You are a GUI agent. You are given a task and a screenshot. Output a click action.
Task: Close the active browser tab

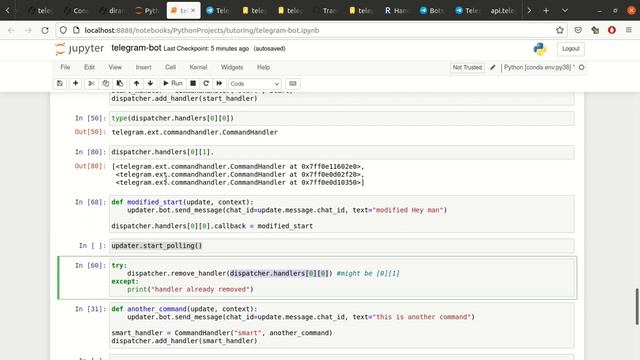(193, 11)
